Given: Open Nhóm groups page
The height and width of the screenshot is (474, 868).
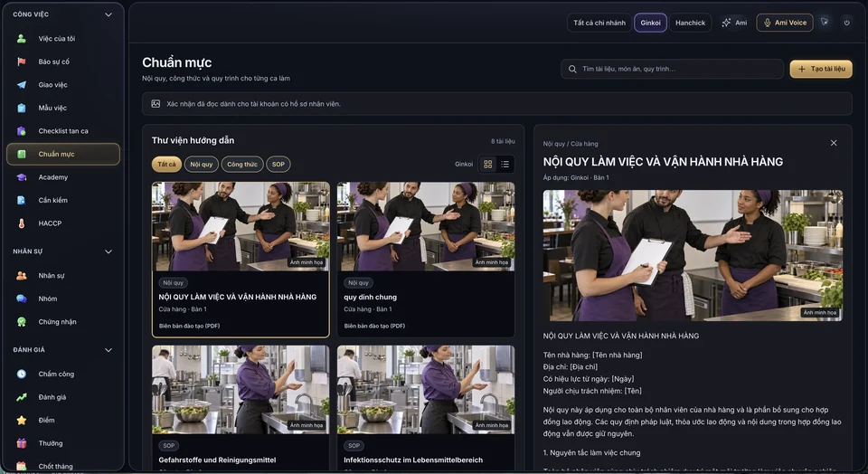Looking at the screenshot, I should click(x=62, y=299).
